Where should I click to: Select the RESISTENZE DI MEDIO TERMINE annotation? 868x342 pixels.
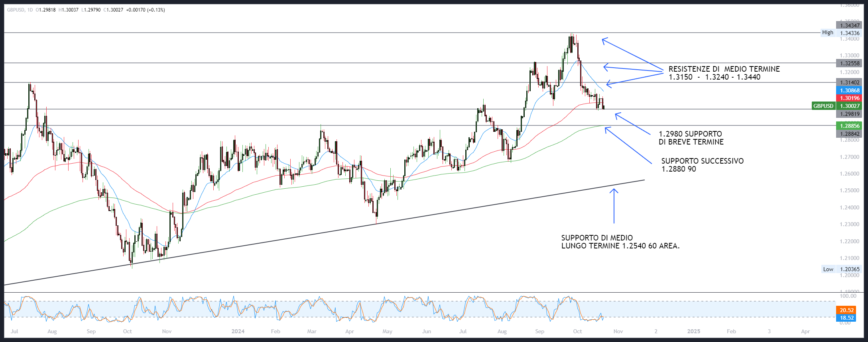coord(724,69)
